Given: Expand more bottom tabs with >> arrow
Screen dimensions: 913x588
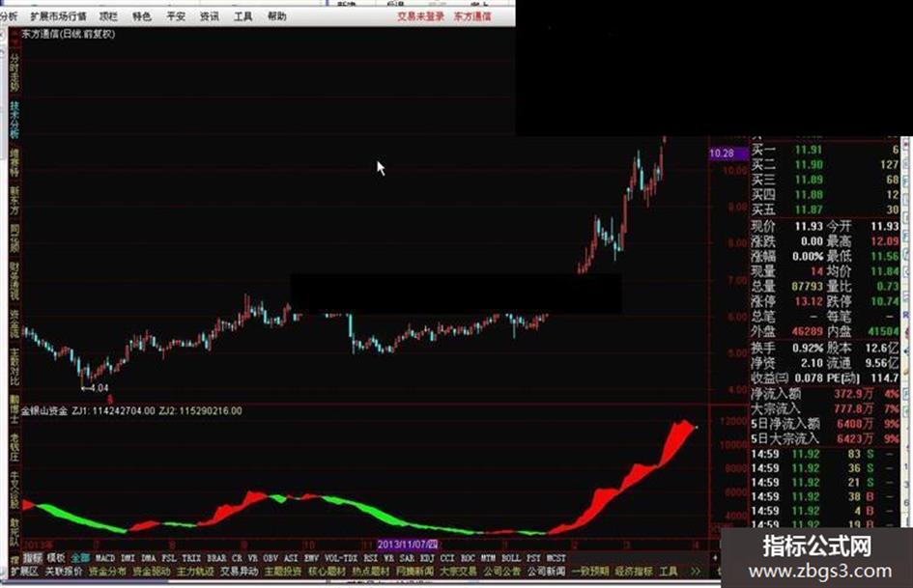Looking at the screenshot, I should point(696,572).
